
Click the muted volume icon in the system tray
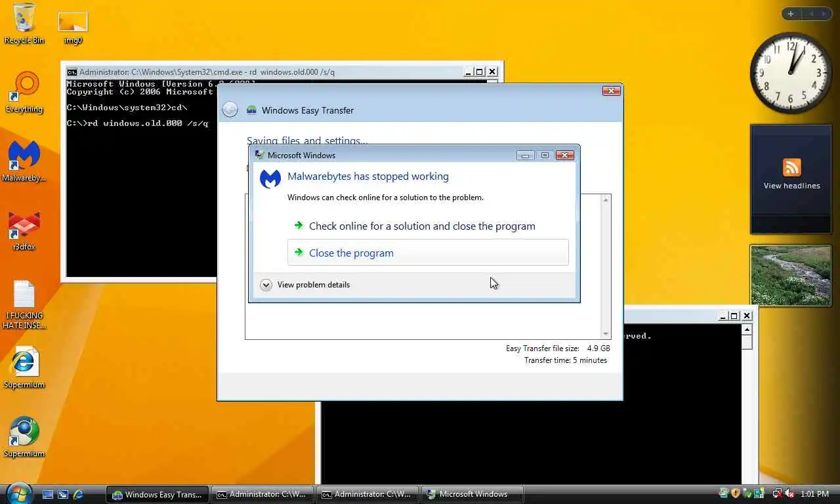tap(789, 494)
